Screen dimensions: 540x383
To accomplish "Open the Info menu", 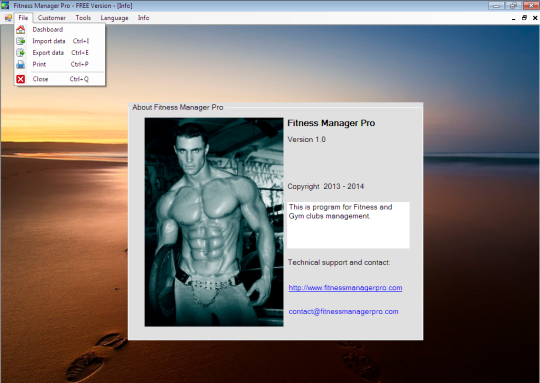I will click(x=144, y=18).
